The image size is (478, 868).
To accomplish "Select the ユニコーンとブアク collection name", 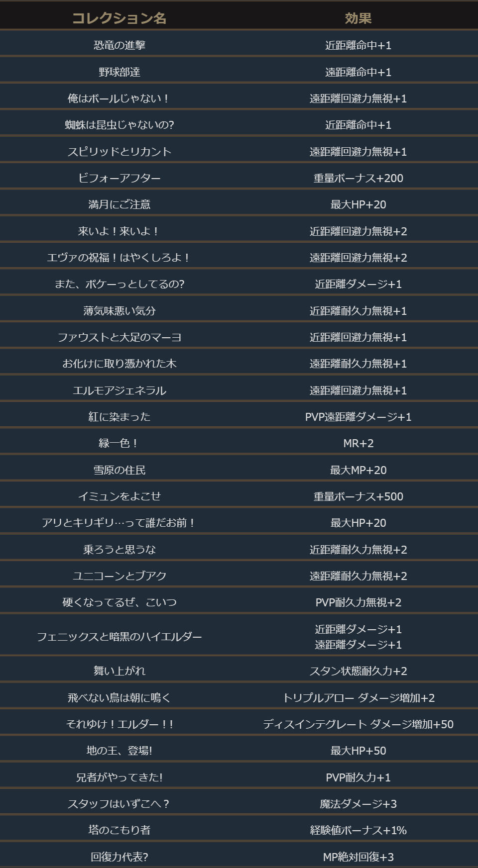I will (x=119, y=576).
